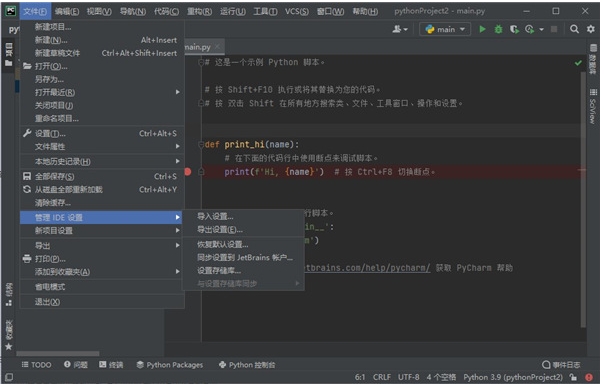The image size is (604, 384).
Task: Toggle the red breakpoint on the print line
Action: tap(188, 172)
